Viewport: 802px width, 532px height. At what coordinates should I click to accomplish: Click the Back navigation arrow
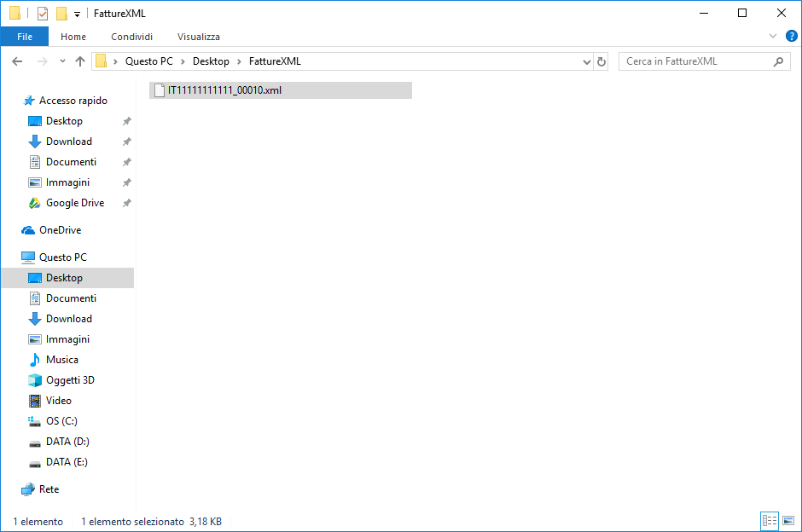tap(17, 61)
